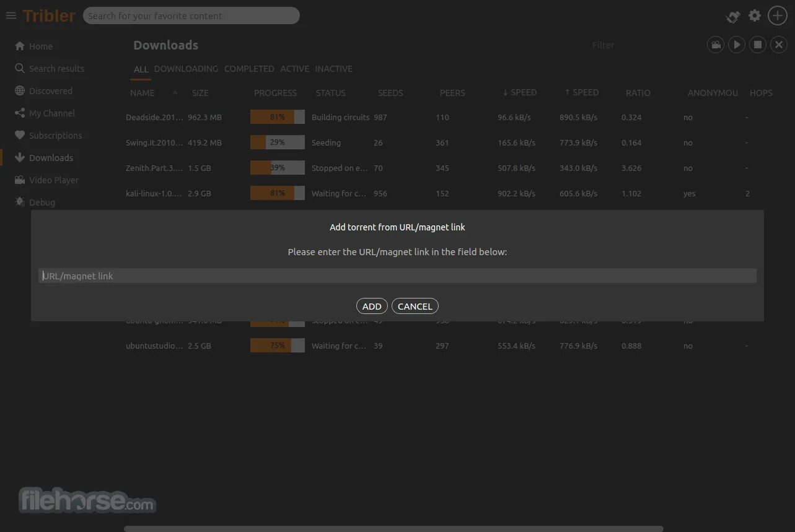Open Search results in the sidebar
The width and height of the screenshot is (795, 532).
click(56, 69)
